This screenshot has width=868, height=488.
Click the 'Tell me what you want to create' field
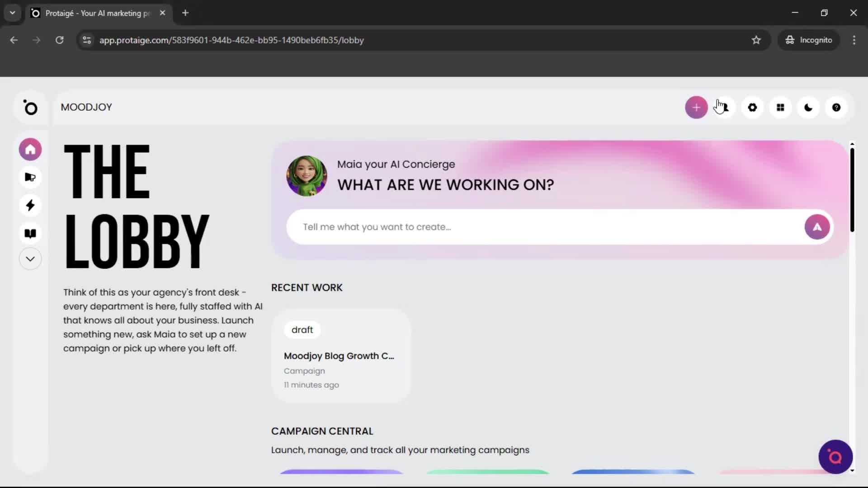point(497,226)
